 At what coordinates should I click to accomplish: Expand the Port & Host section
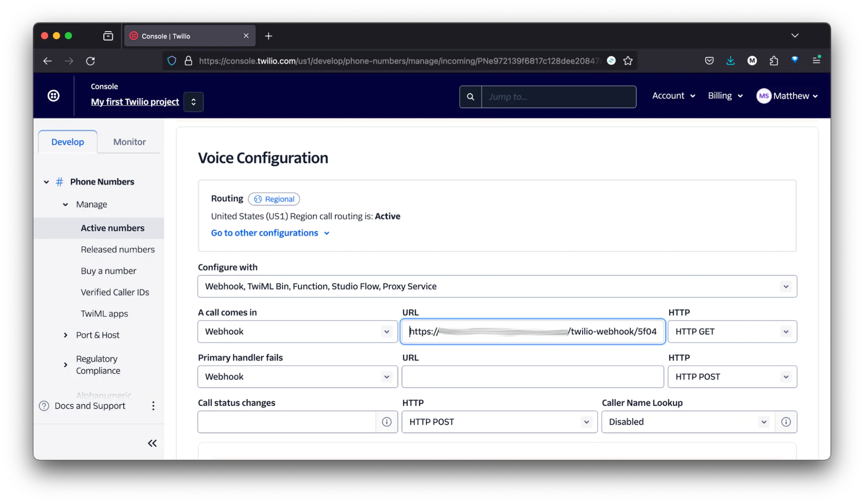pos(65,335)
